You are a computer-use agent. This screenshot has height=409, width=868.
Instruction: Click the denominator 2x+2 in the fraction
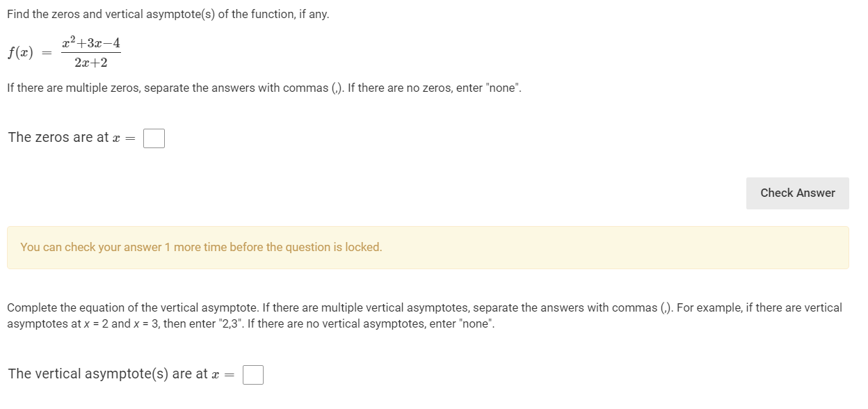pyautogui.click(x=91, y=63)
